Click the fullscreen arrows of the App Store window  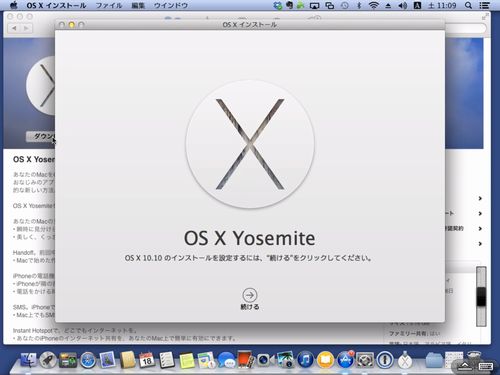(x=485, y=16)
